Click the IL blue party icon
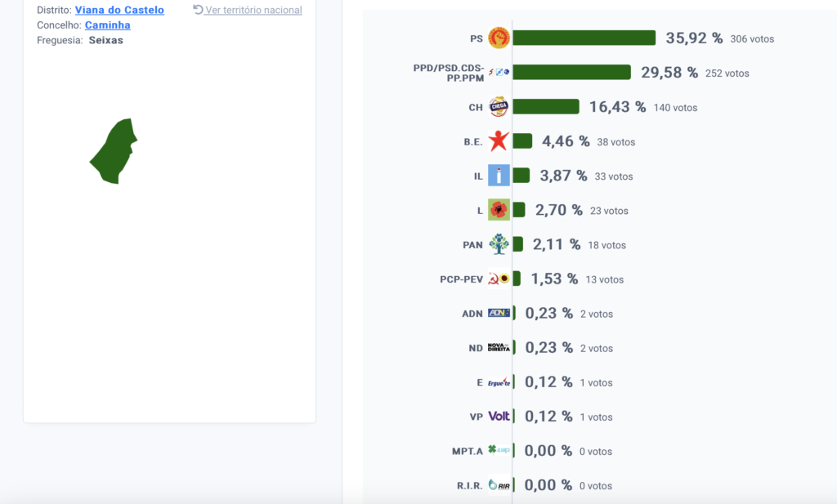837x504 pixels. pyautogui.click(x=499, y=176)
